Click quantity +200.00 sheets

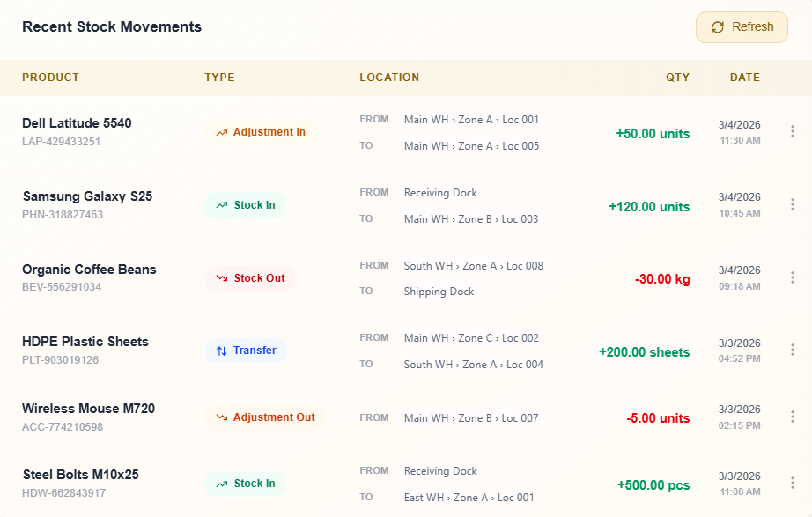(x=644, y=352)
